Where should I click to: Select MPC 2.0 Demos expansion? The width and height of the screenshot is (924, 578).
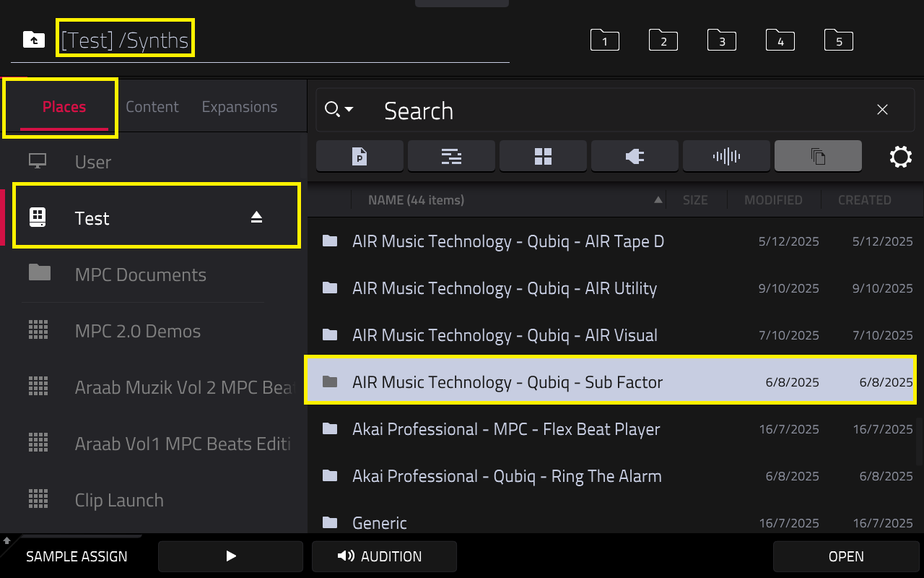pyautogui.click(x=154, y=331)
